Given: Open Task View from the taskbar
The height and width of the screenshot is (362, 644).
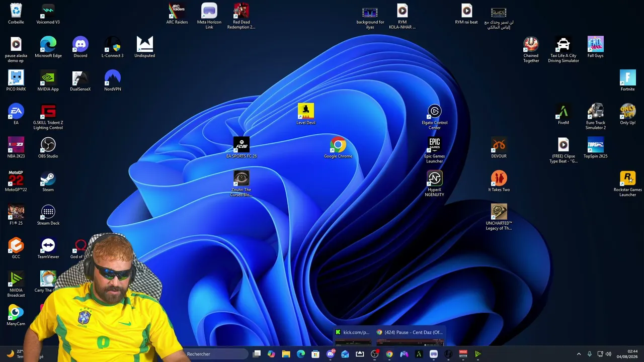Looking at the screenshot, I should pyautogui.click(x=257, y=354).
